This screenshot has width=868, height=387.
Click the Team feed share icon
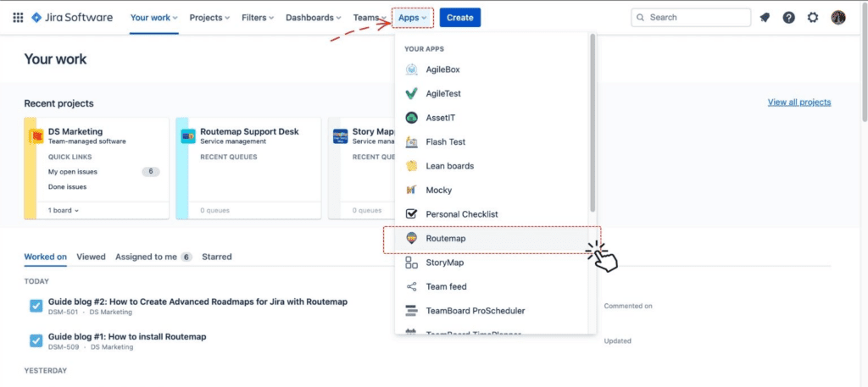(411, 286)
